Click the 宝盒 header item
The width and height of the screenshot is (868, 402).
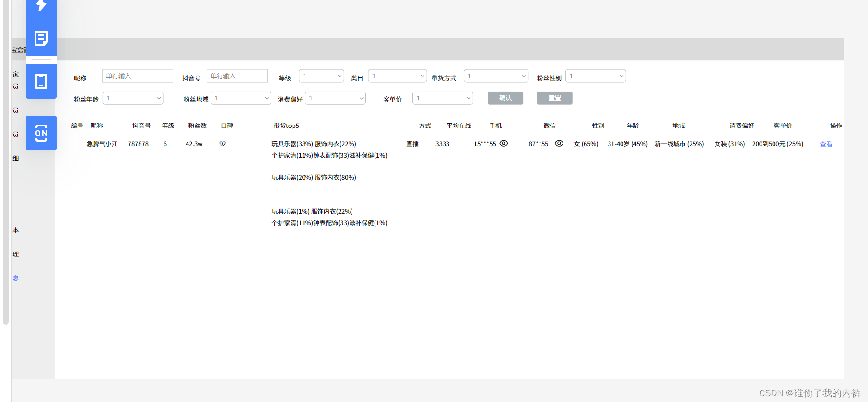click(19, 50)
